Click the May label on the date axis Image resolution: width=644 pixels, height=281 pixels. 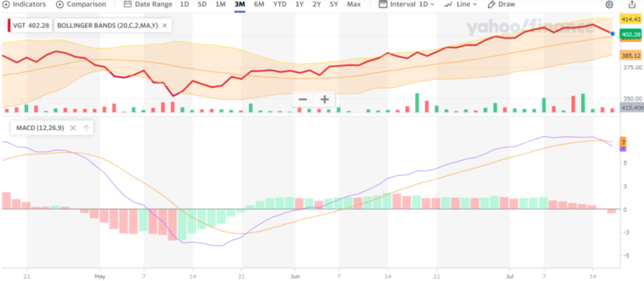pyautogui.click(x=99, y=276)
